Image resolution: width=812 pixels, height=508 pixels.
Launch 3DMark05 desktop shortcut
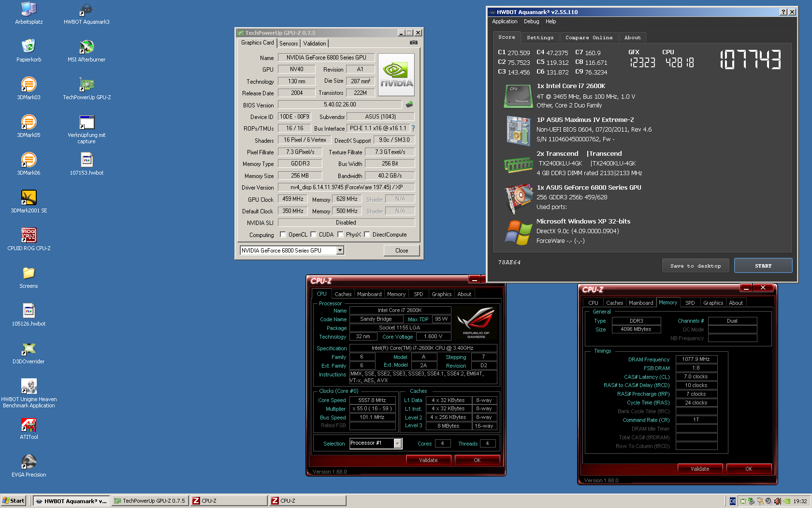tap(29, 126)
